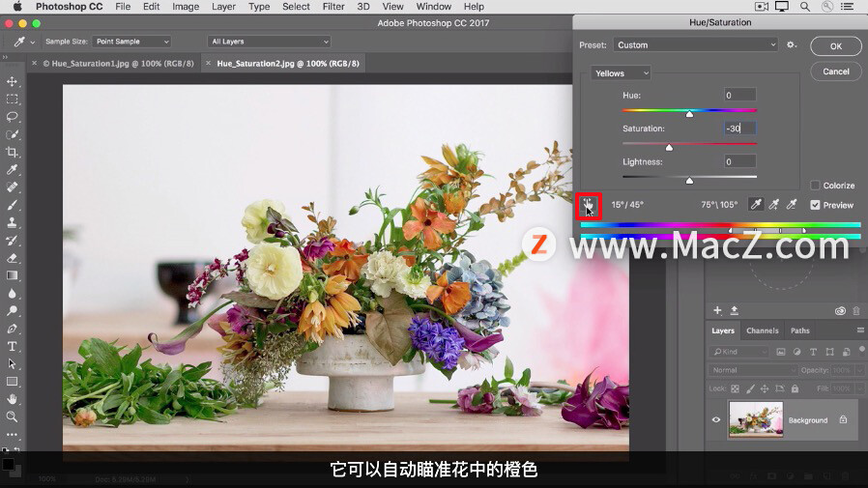Screen dimensions: 868x488
Task: Open the Edit Toolbar three-dots menu
Action: pos(12,434)
